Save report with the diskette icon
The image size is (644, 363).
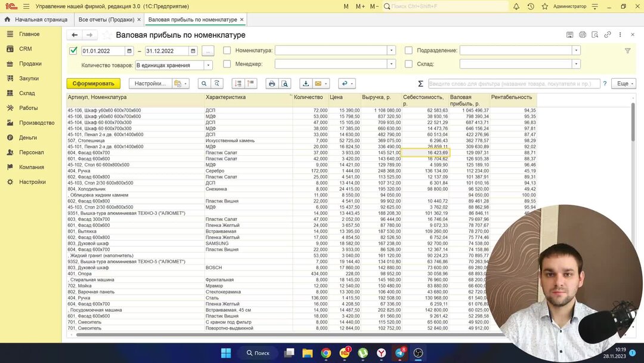pos(569,35)
